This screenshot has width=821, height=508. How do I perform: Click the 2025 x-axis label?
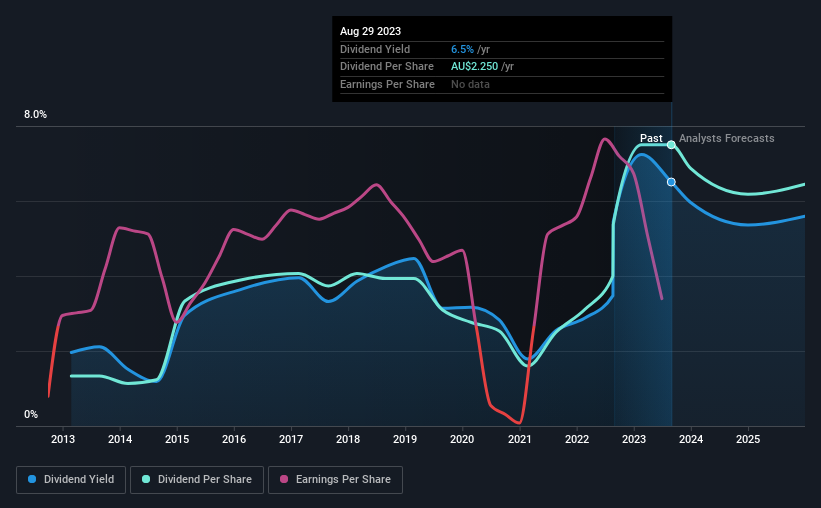tap(748, 439)
